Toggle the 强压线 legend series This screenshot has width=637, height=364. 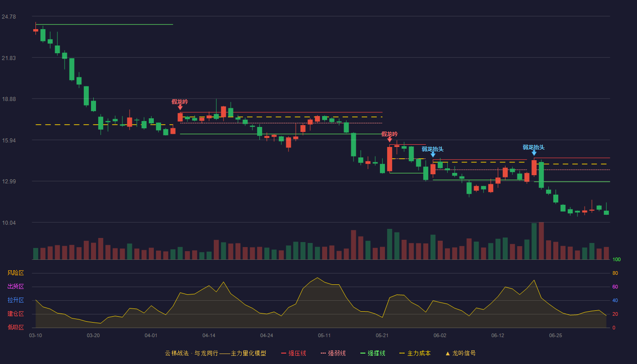294,353
